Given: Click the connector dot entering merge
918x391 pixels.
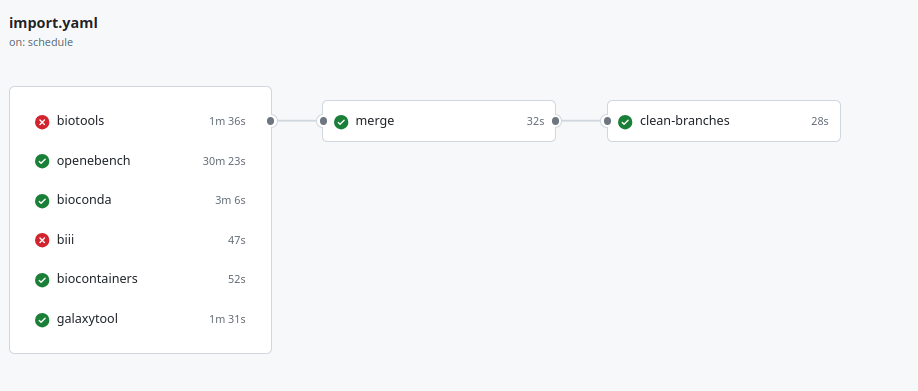Looking at the screenshot, I should [323, 121].
